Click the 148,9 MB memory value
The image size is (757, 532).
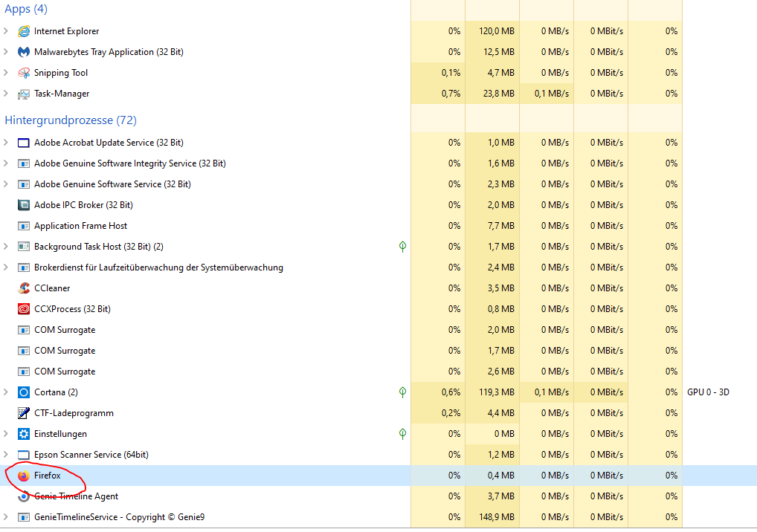(497, 517)
